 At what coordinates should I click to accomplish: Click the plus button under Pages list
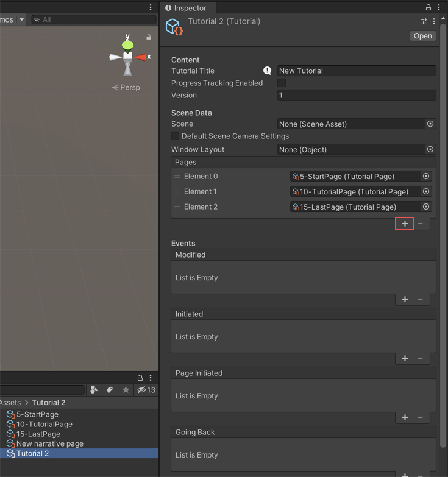(x=405, y=224)
